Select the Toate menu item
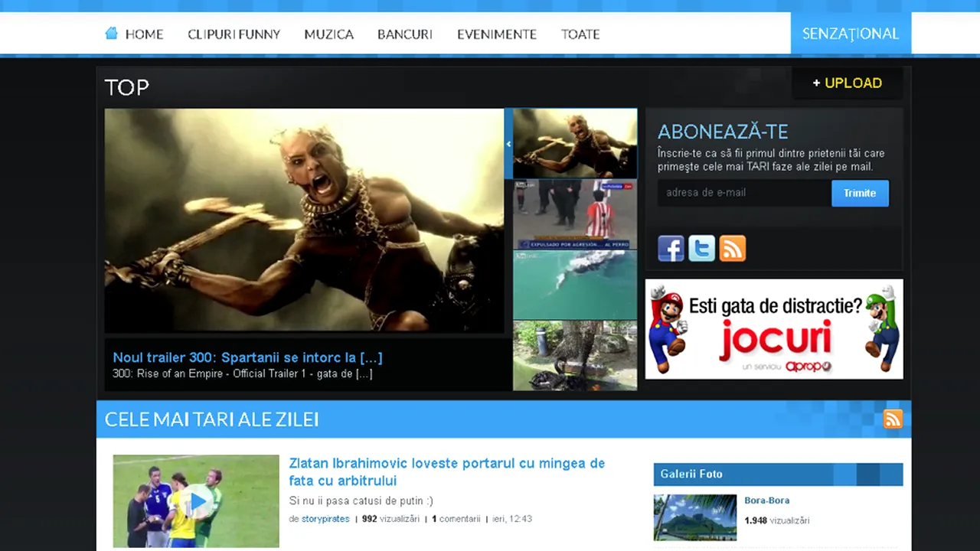This screenshot has height=551, width=980. [580, 34]
